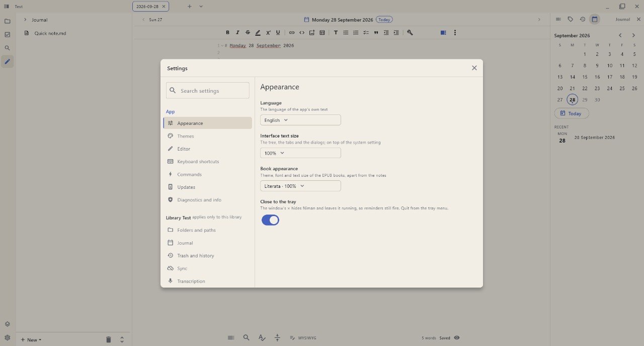Toggle the preview eye icon next to Saved

pyautogui.click(x=457, y=338)
